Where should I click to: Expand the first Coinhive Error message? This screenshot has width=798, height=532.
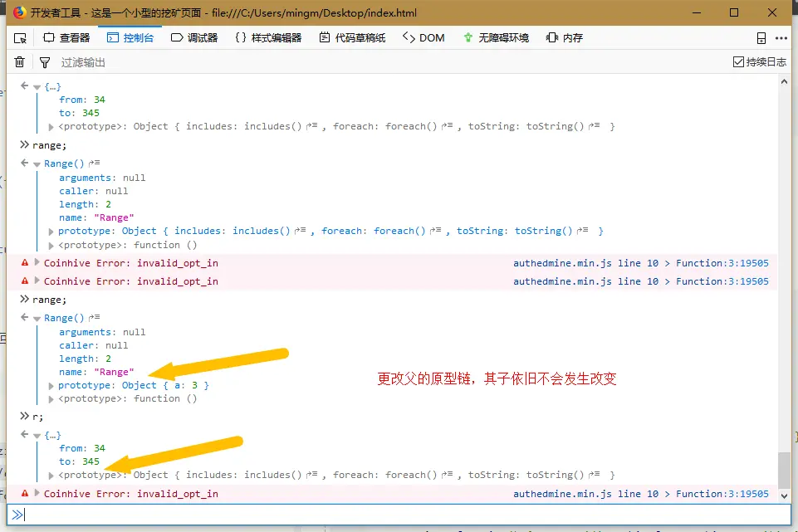[x=37, y=262]
